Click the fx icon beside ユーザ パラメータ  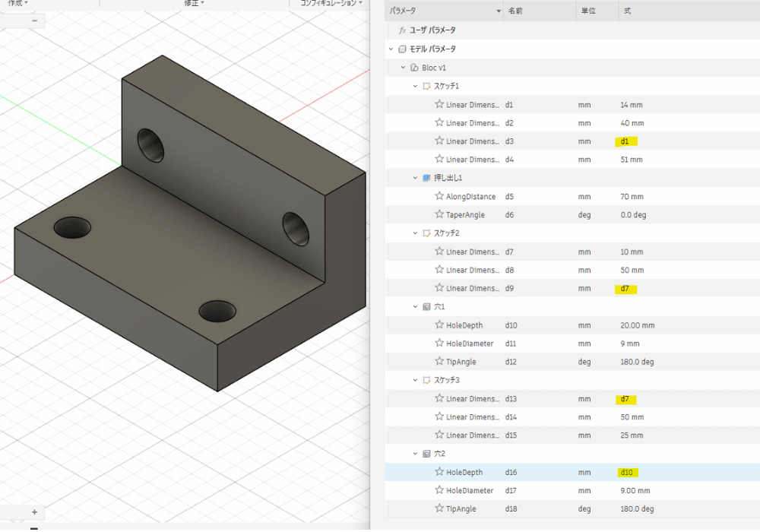(403, 30)
